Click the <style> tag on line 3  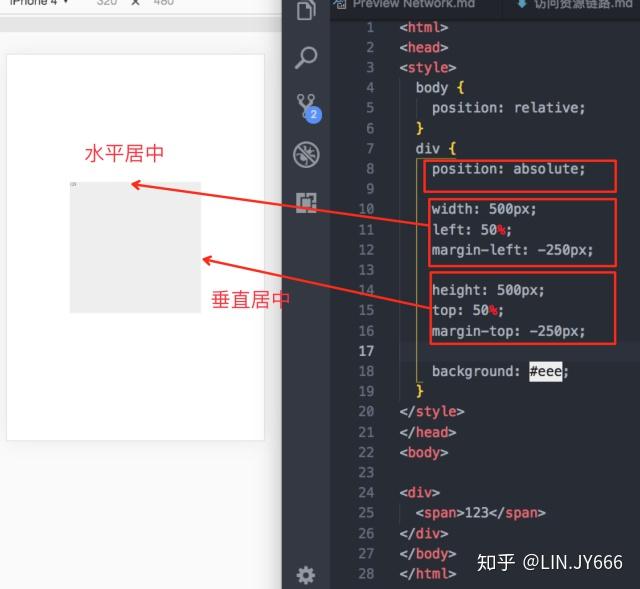[428, 67]
